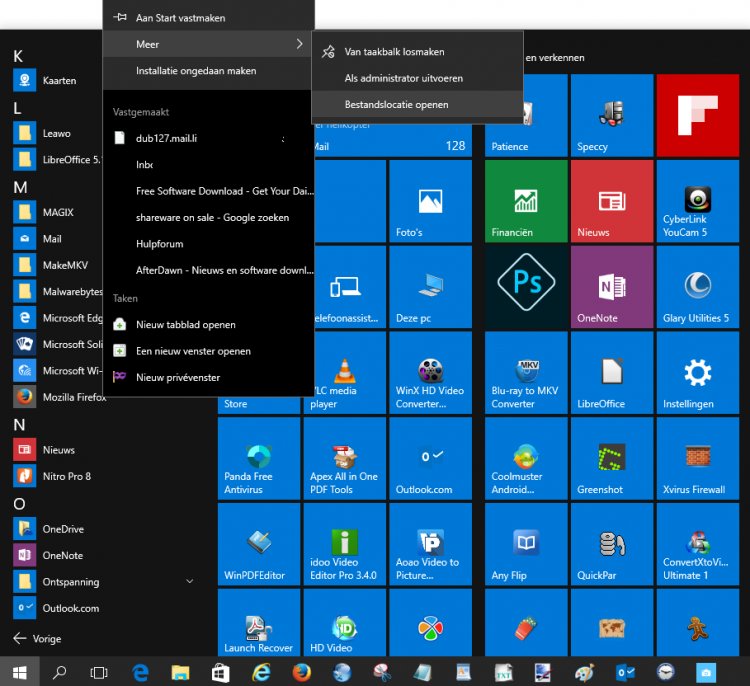This screenshot has width=750, height=686.
Task: Launch Speccy from the tiles
Action: [x=612, y=115]
